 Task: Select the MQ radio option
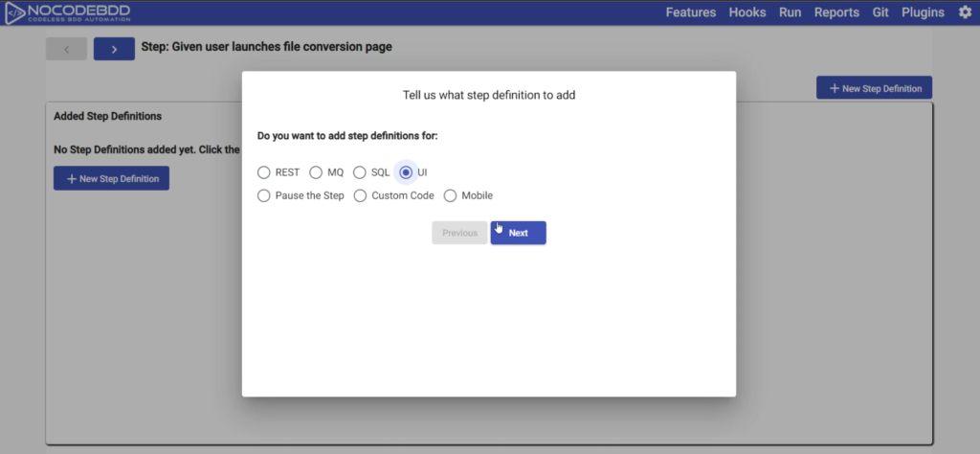(x=316, y=172)
